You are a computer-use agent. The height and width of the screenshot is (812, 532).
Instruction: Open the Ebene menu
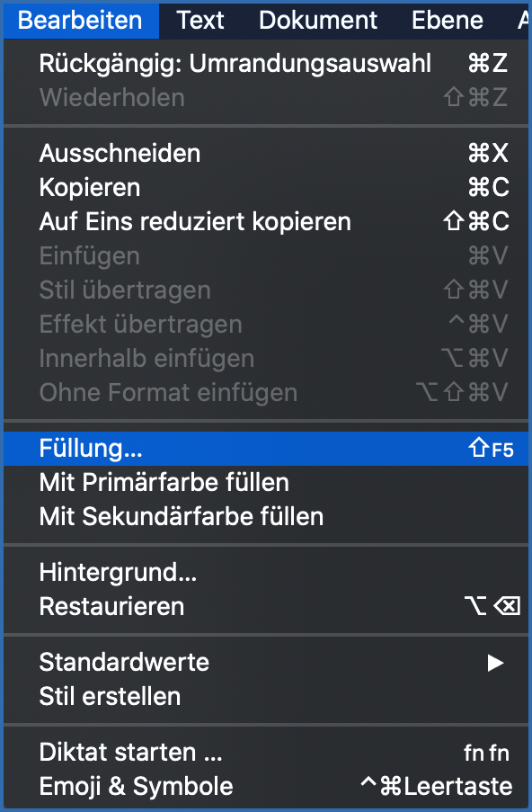point(447,20)
